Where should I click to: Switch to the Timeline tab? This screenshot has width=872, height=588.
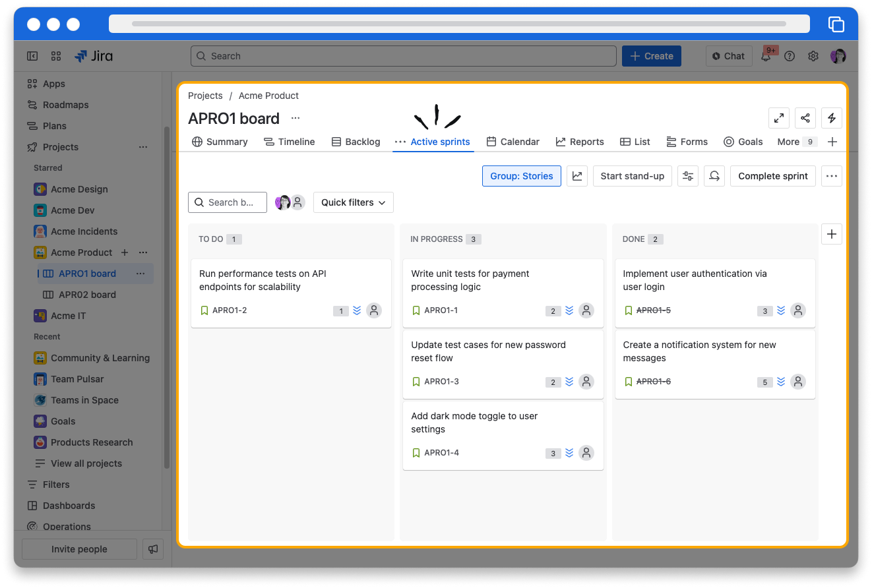[x=289, y=142]
